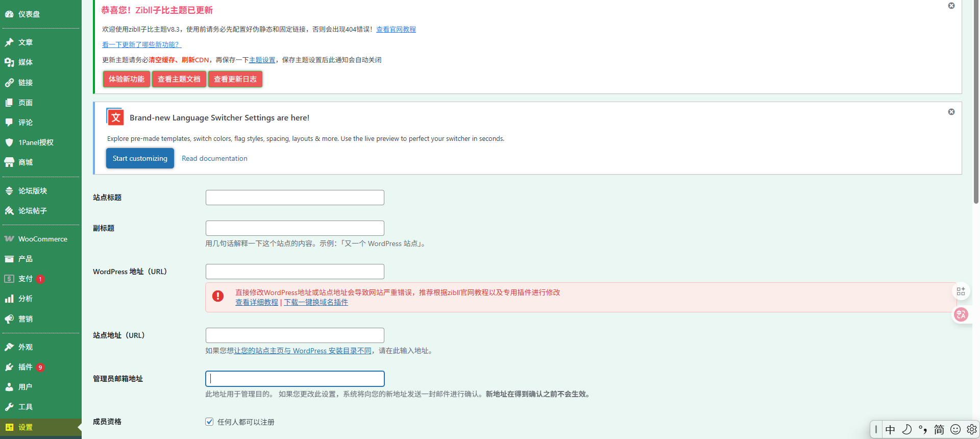Open the 查看详细教程 link
Viewport: 980px width, 439px height.
257,302
